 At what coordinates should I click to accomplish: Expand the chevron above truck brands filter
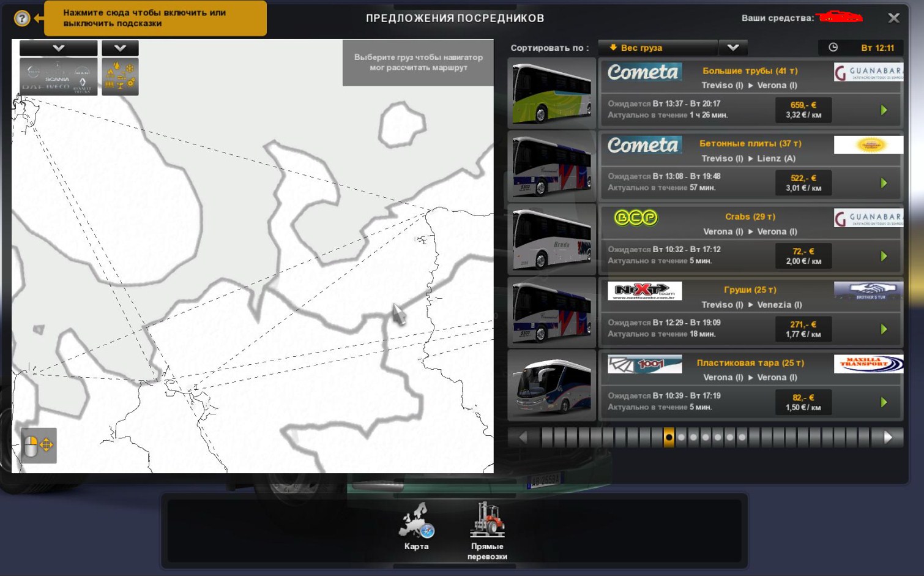click(x=58, y=48)
